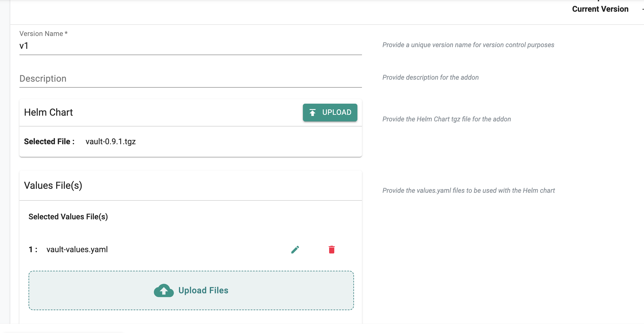Click the Values File(s) section title
The height and width of the screenshot is (333, 644).
(x=53, y=186)
